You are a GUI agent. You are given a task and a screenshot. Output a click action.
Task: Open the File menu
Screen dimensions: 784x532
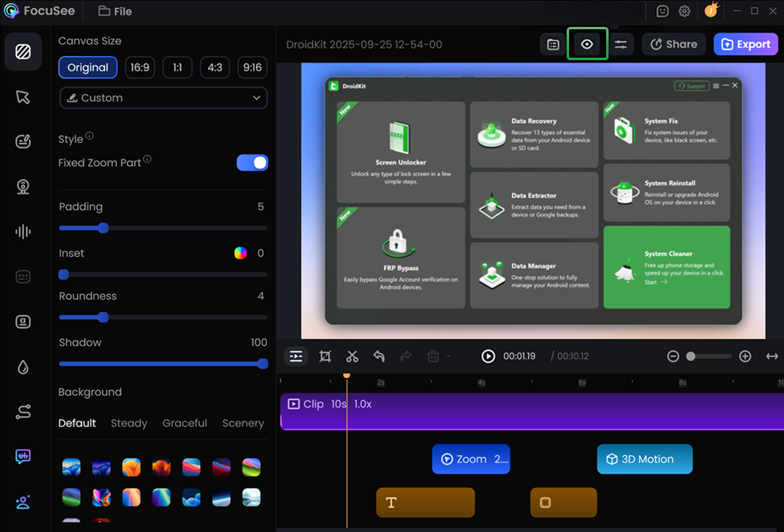115,11
